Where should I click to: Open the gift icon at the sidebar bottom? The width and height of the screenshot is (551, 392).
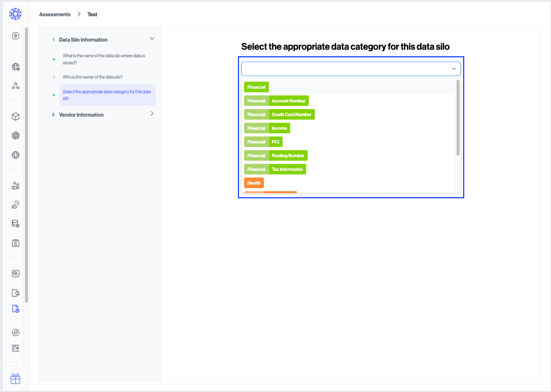point(15,378)
